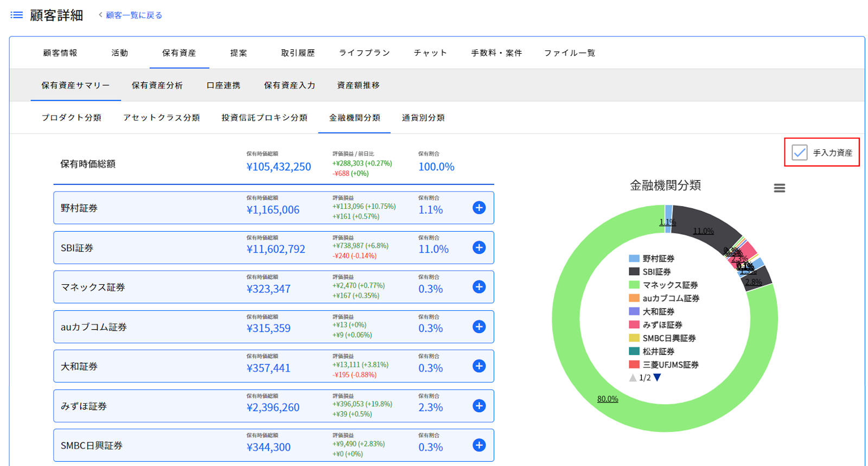Expand the 大和証券 row plus button
Screen dimensions: 868x466
(x=479, y=366)
